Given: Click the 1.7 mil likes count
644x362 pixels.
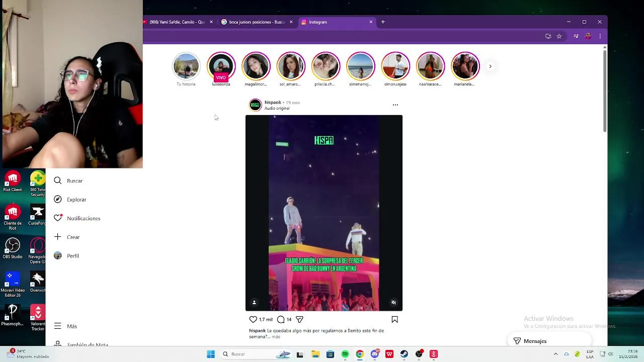Looking at the screenshot, I should click(x=266, y=319).
